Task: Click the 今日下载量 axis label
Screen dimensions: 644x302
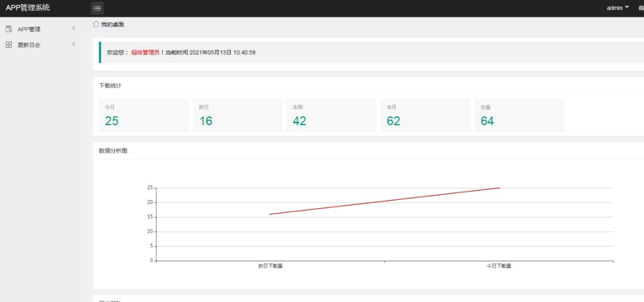Action: tap(499, 266)
